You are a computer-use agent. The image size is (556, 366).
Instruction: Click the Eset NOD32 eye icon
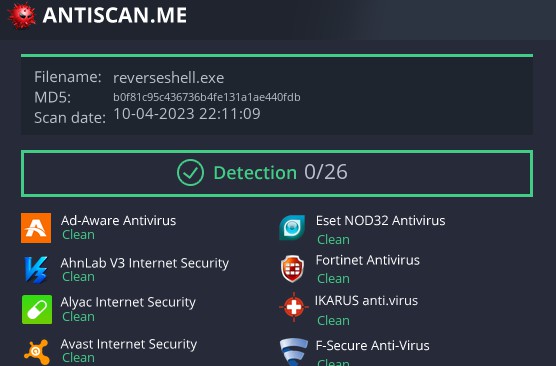[x=292, y=228]
